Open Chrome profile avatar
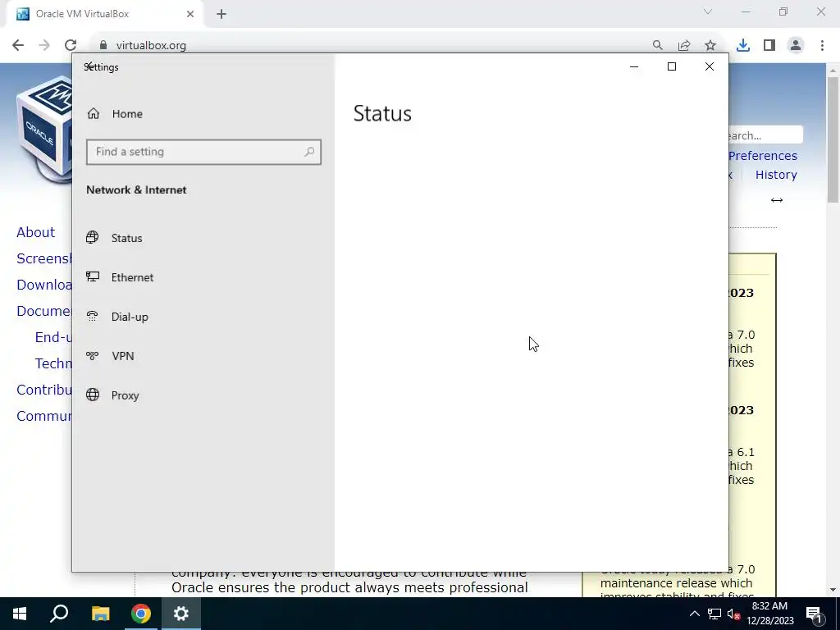 tap(796, 45)
